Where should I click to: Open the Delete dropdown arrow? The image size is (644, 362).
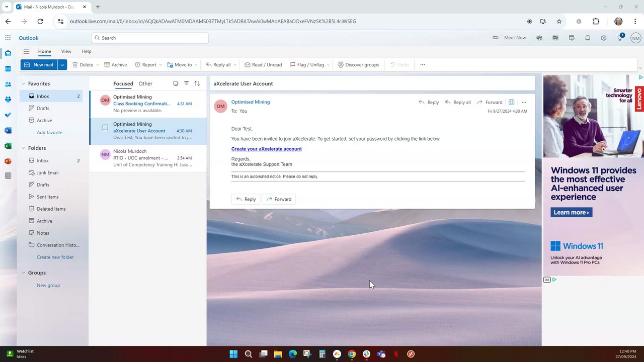(x=98, y=65)
